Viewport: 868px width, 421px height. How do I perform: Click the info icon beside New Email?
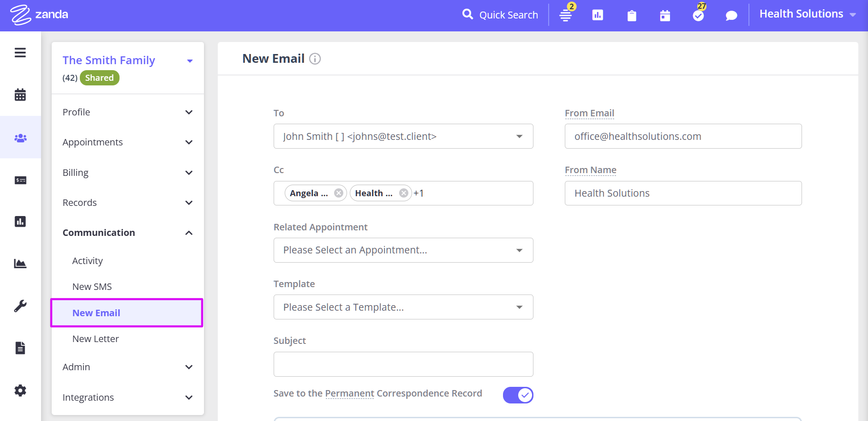click(315, 59)
